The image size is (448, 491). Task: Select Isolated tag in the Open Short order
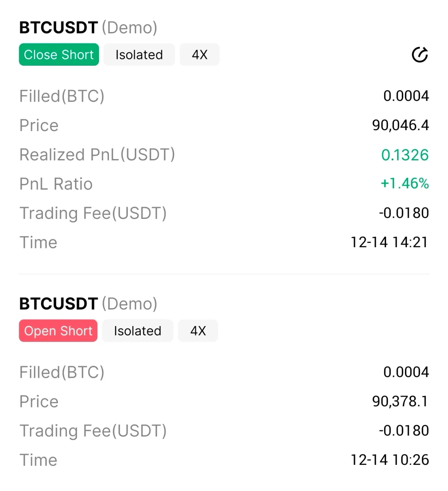pos(137,331)
